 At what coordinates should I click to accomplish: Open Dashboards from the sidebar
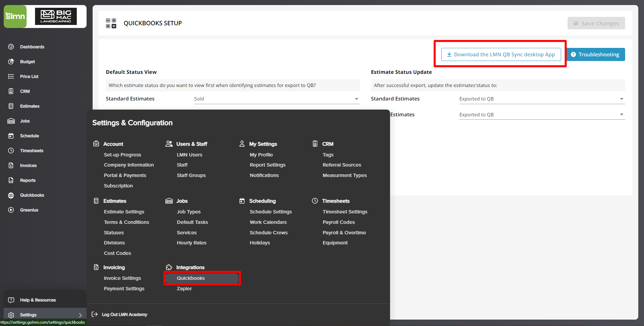tap(32, 47)
